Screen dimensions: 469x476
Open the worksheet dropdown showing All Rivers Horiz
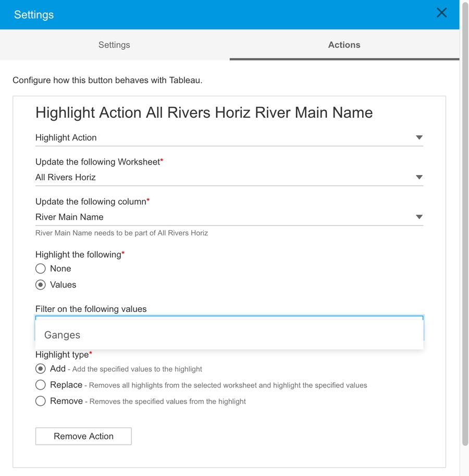point(224,178)
